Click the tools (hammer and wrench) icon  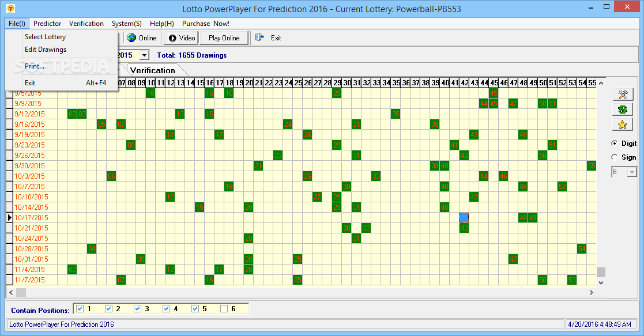pos(623,95)
